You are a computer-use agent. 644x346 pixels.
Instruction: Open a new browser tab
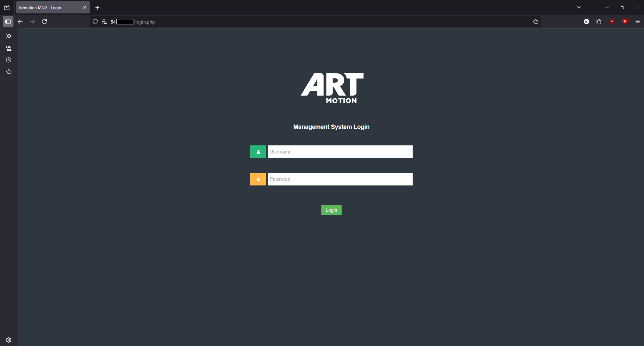point(98,8)
